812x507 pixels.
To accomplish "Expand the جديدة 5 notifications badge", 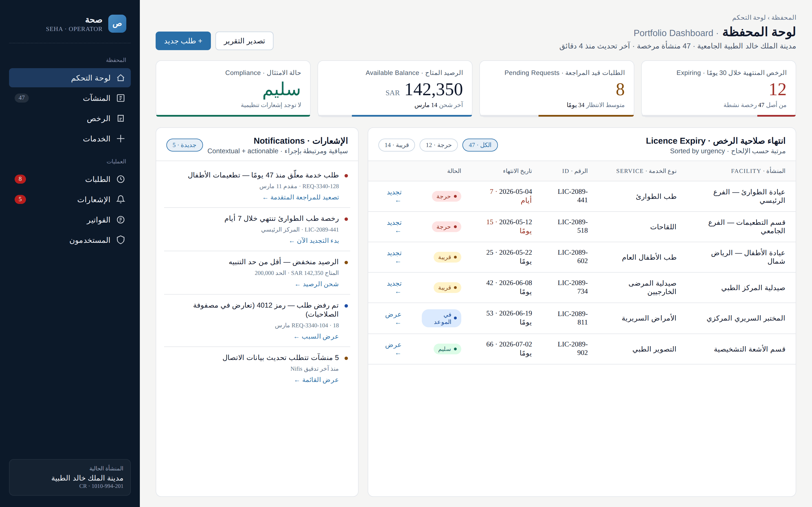I will (x=185, y=145).
